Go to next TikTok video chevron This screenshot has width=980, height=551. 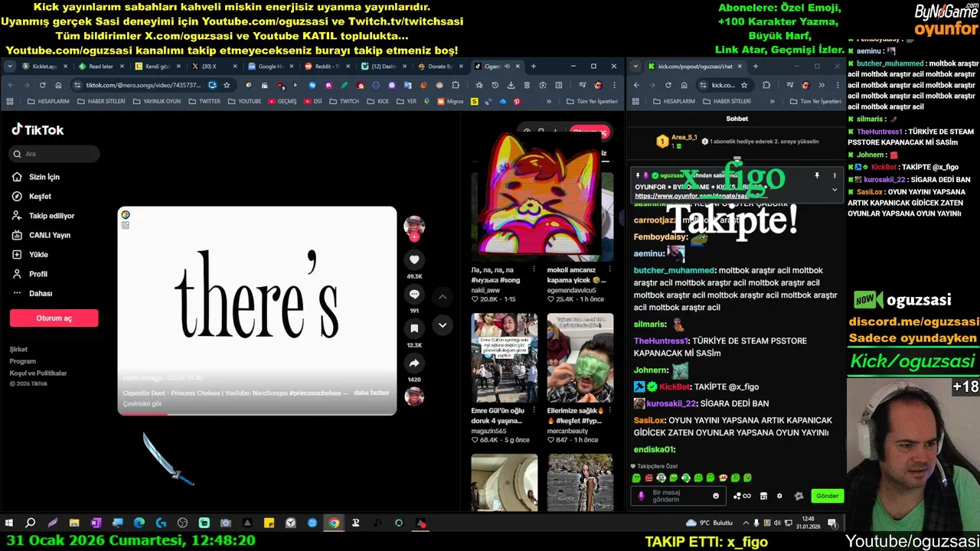click(442, 325)
